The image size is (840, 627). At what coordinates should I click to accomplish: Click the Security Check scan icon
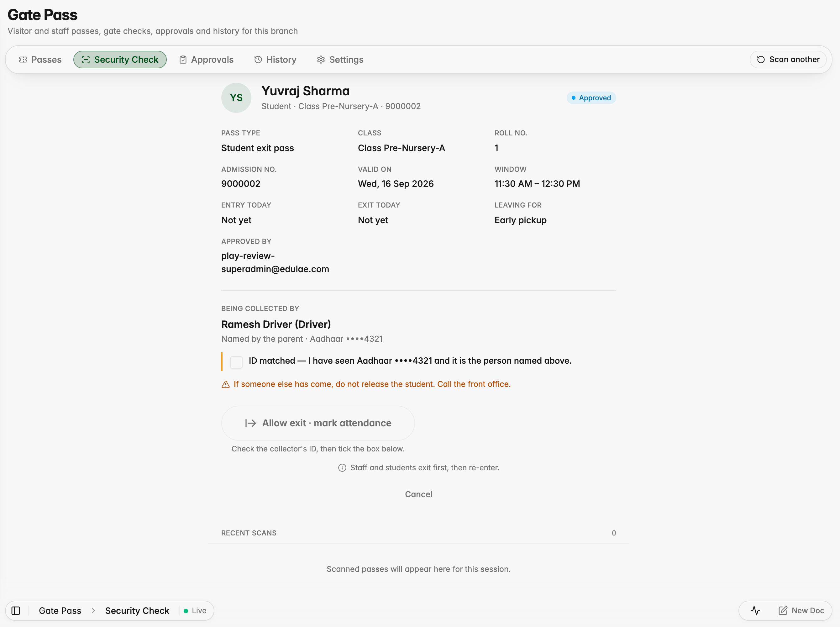click(x=86, y=60)
